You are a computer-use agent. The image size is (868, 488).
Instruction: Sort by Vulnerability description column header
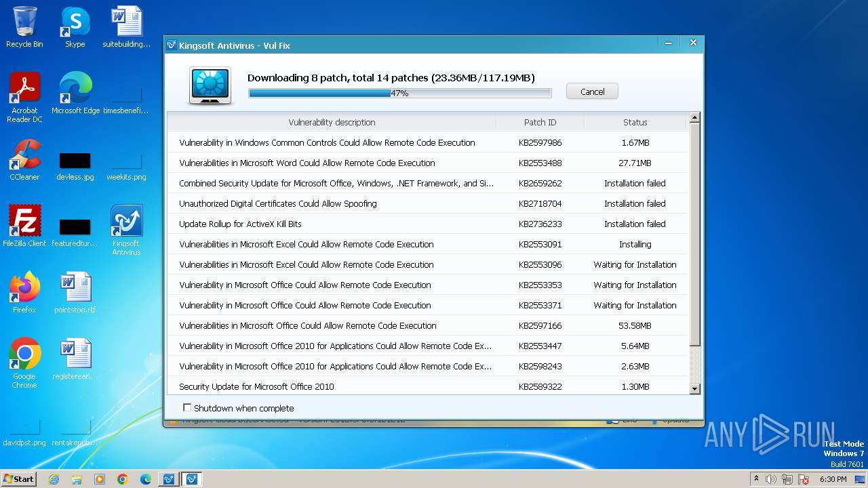coord(332,122)
